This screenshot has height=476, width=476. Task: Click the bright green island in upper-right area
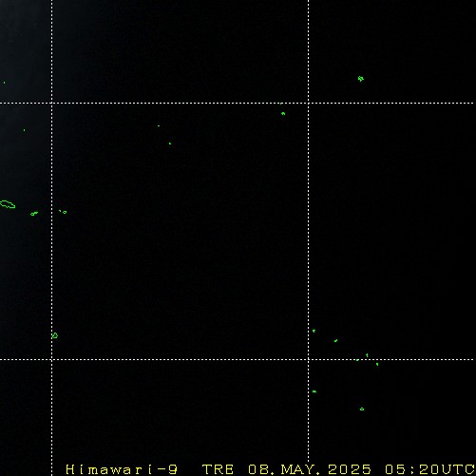[361, 79]
